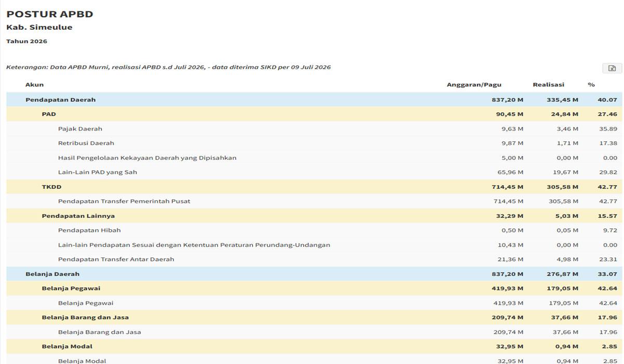Click Hasil Pengelolaan Kekayaan Daerah row
This screenshot has height=364, width=624.
pyautogui.click(x=315, y=158)
